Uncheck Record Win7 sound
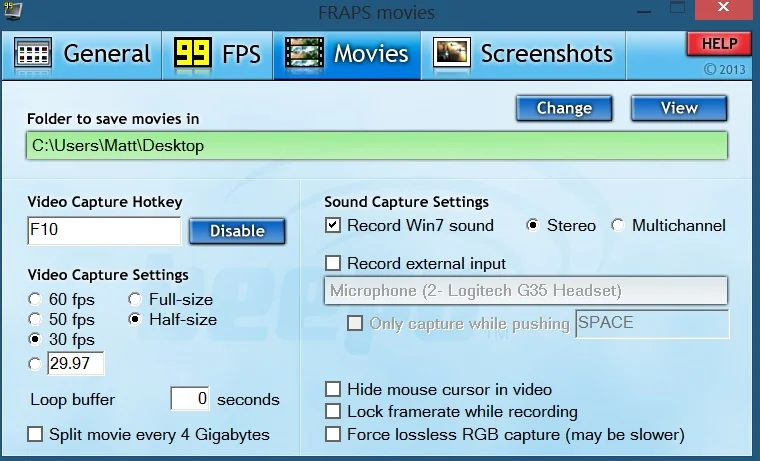Image resolution: width=760 pixels, height=461 pixels. [410, 225]
